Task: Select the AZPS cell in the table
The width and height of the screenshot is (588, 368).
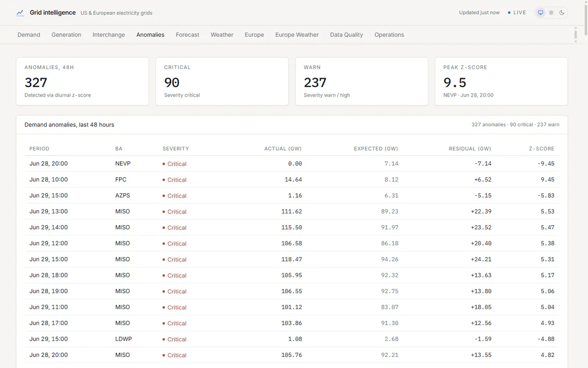Action: pos(123,196)
